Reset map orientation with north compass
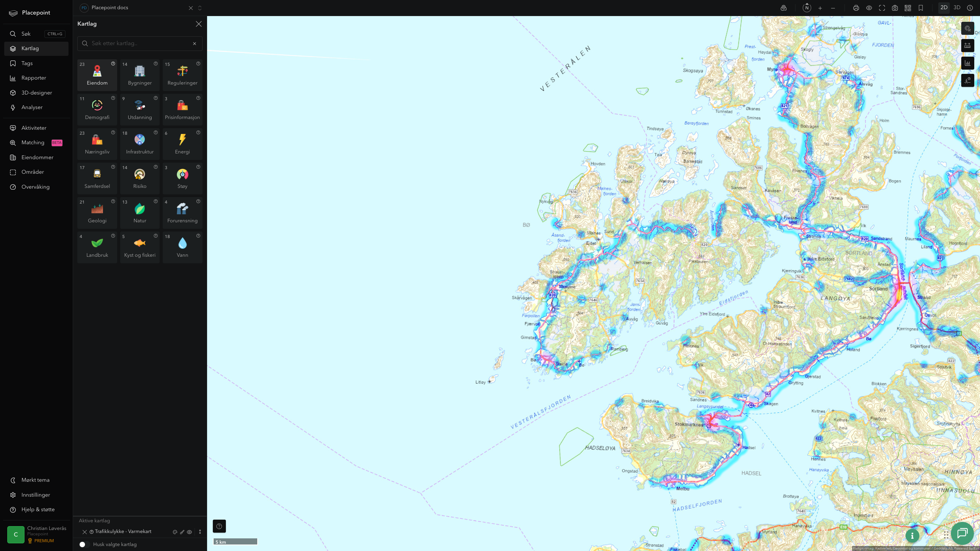980x551 pixels. [x=807, y=8]
